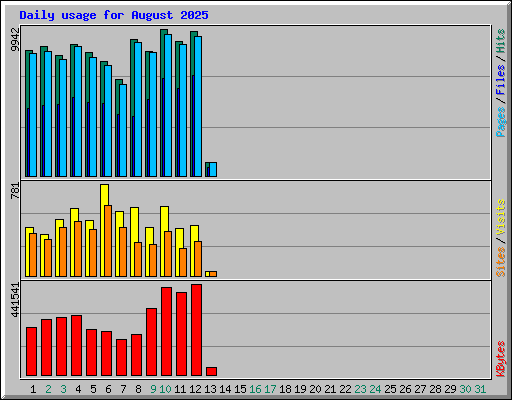
Task: Click day 21 on the x-axis
Action: tap(330, 389)
